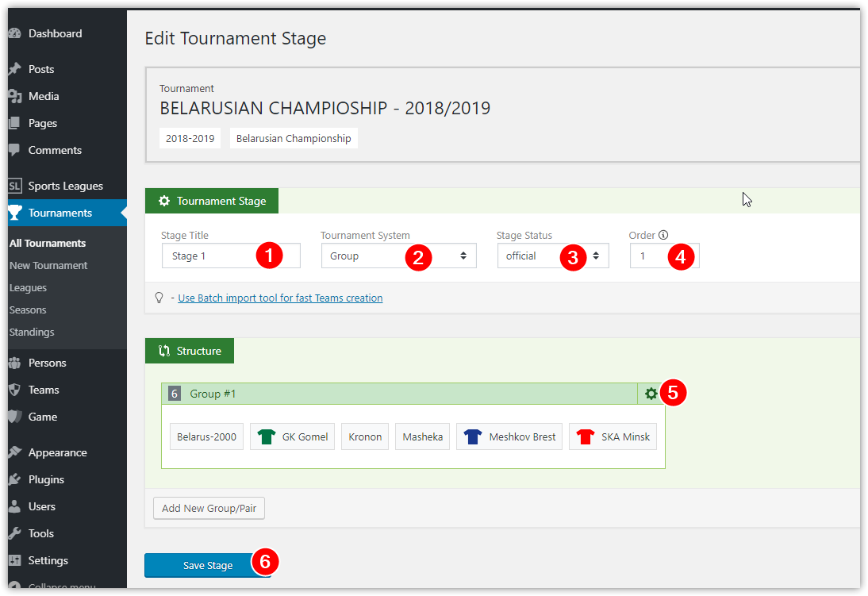The width and height of the screenshot is (868, 596).
Task: Click the Plugins icon in sidebar
Action: click(15, 479)
